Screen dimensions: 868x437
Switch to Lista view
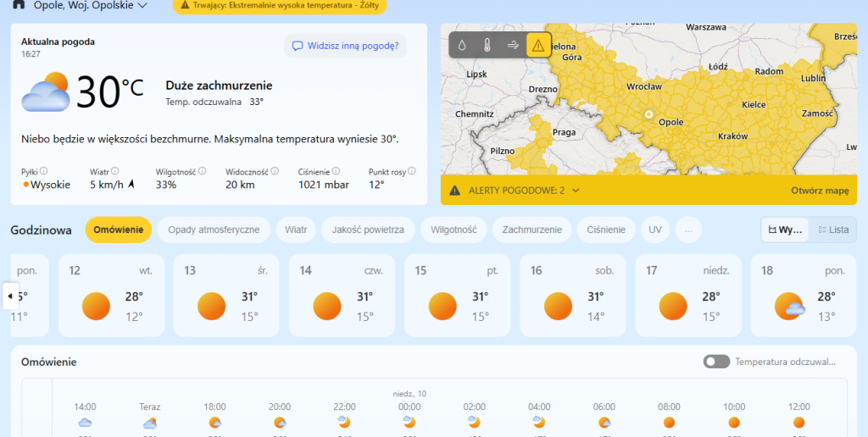click(832, 230)
